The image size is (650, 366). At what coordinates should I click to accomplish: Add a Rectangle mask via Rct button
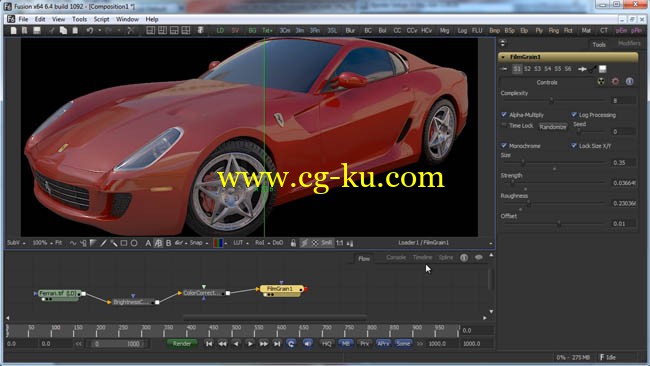568,31
